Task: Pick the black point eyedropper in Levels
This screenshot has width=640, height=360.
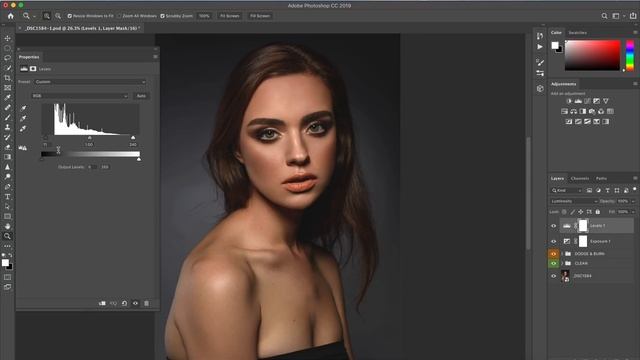Action: [x=23, y=108]
